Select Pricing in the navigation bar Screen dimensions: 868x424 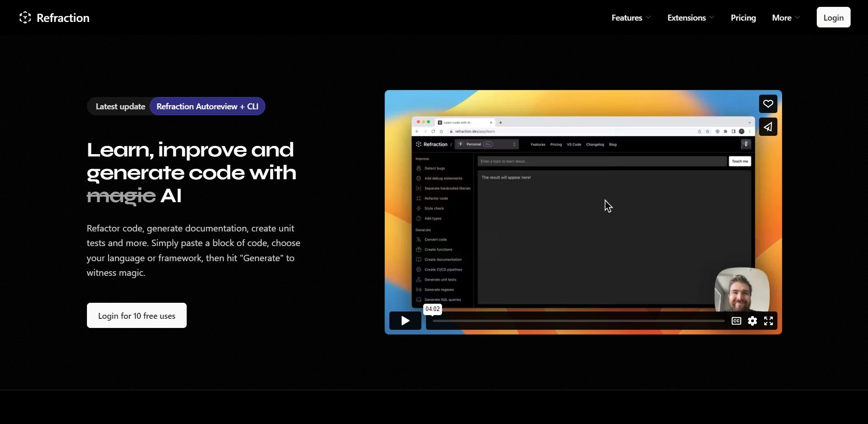(743, 17)
